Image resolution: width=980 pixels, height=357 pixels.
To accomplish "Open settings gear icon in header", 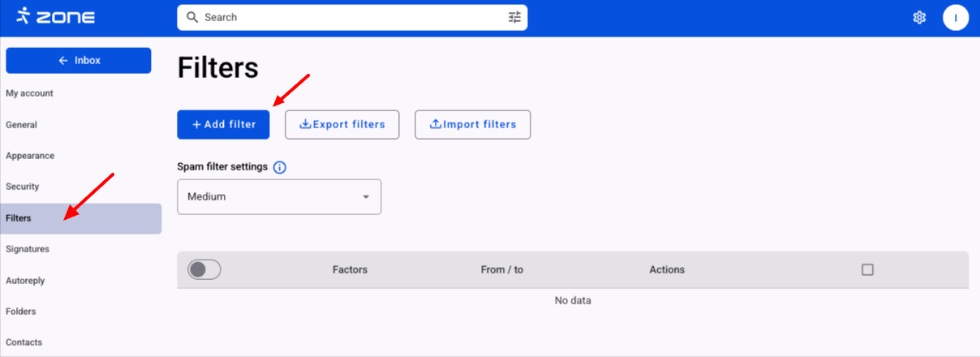I will point(919,17).
